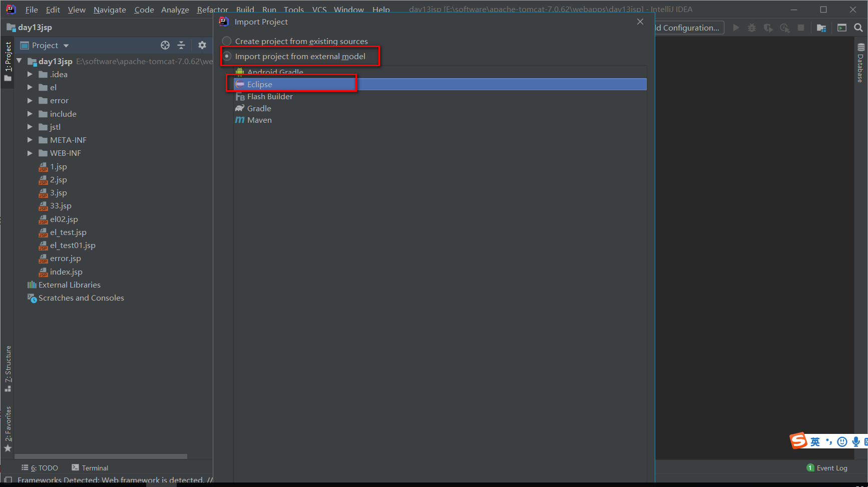Screen dimensions: 868x487
Task: Expand the jstl folder
Action: pyautogui.click(x=30, y=127)
